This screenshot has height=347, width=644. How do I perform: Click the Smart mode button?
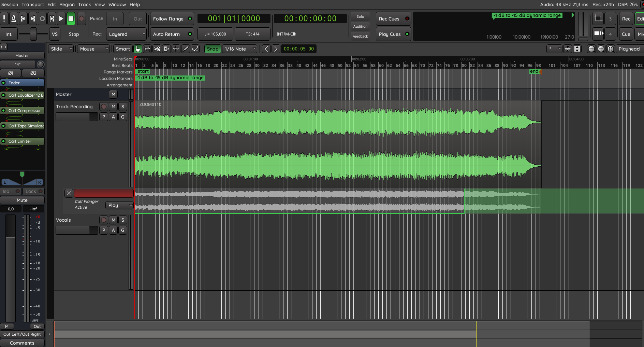click(123, 49)
